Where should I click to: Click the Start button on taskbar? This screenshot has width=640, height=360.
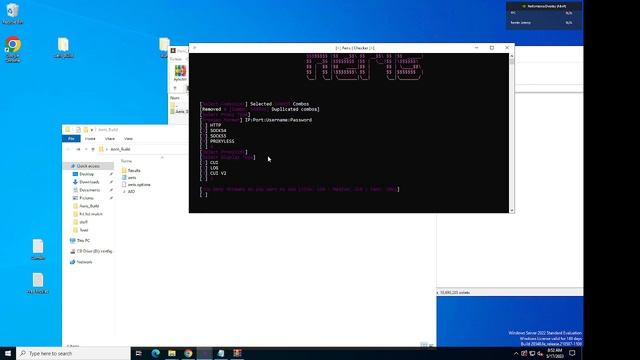8,353
